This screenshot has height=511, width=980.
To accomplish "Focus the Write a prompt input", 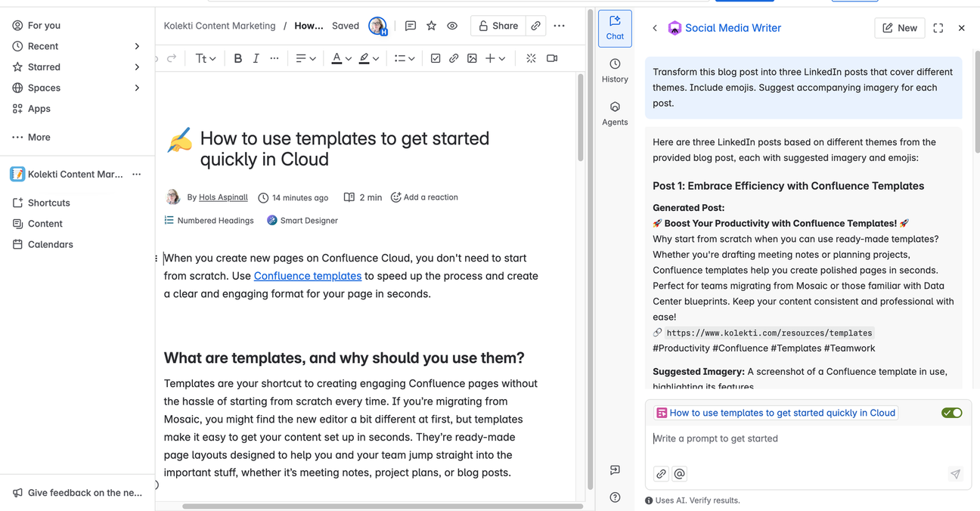I will 808,438.
